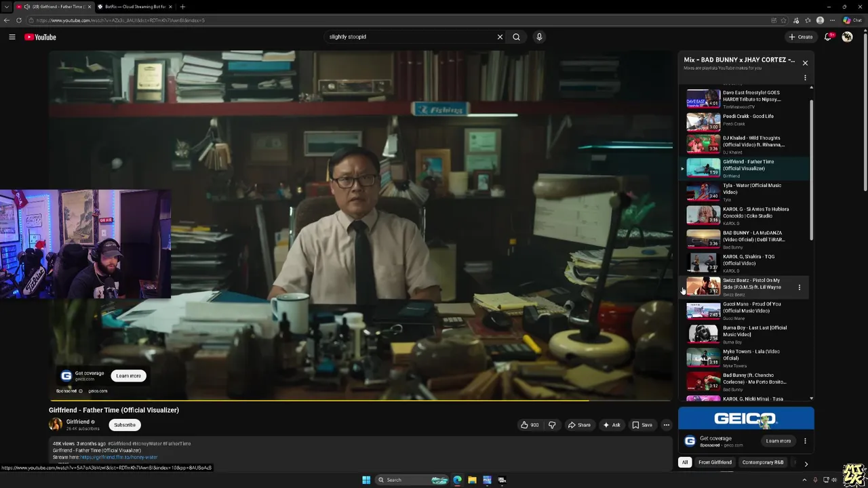Open the Windows Start menu

click(366, 480)
